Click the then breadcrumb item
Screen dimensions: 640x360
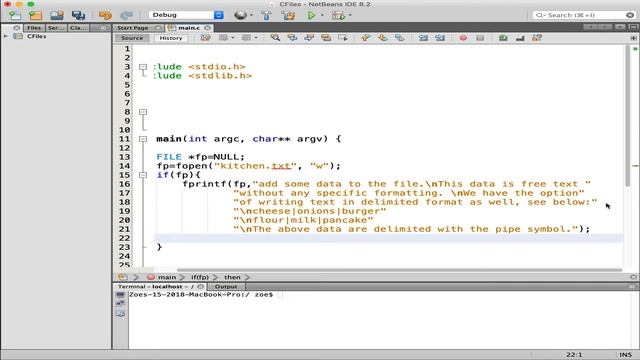pyautogui.click(x=232, y=277)
